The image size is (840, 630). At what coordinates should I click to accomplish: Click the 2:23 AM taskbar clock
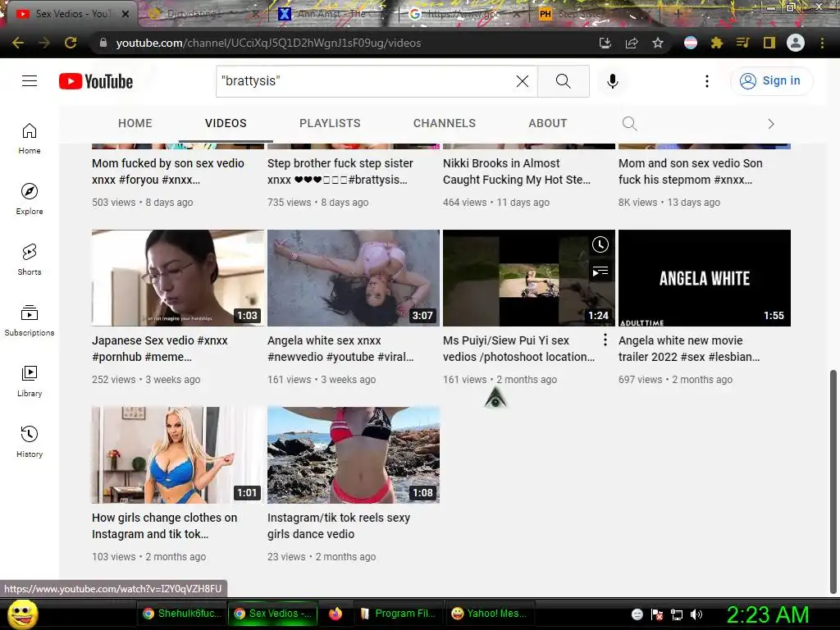pos(767,614)
